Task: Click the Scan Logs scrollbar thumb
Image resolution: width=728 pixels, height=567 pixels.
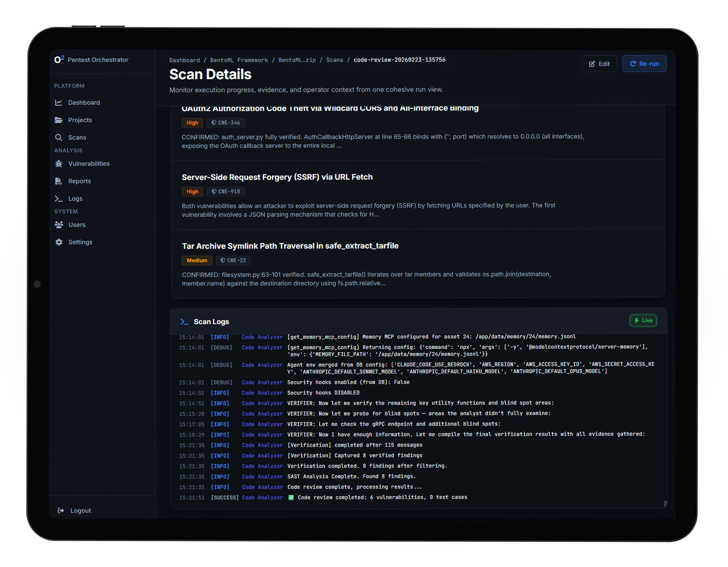Action: 665,504
